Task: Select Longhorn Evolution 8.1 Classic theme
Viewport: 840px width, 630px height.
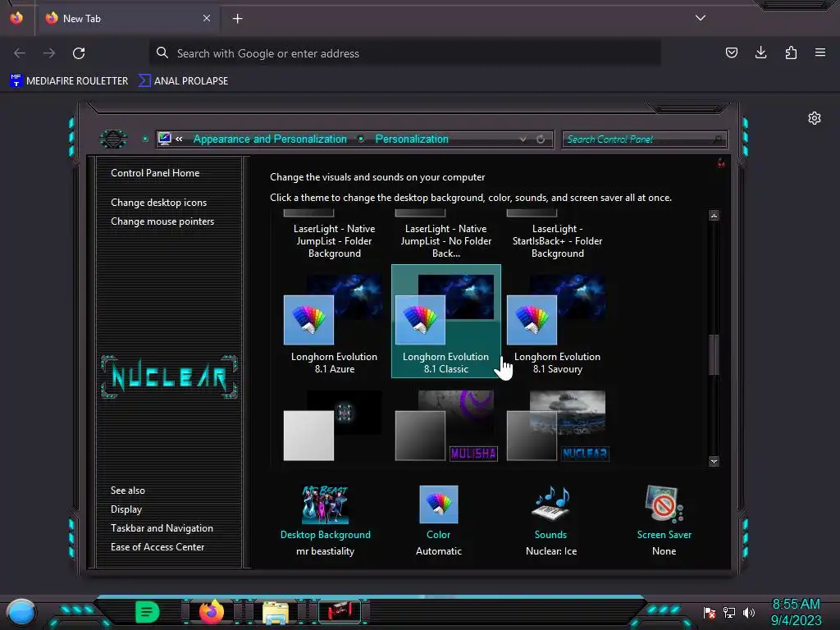Action: [x=445, y=322]
